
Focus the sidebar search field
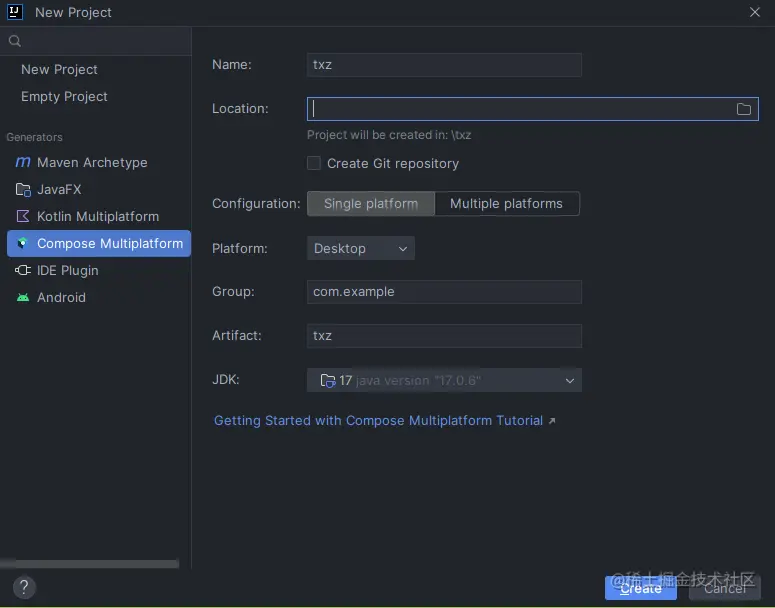pyautogui.click(x=96, y=41)
